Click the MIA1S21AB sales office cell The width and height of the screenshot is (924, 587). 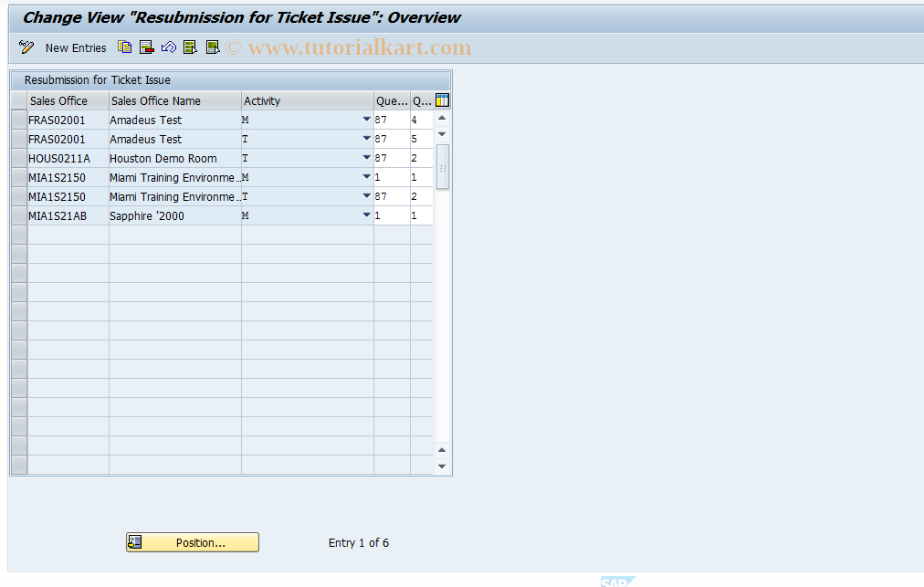click(68, 215)
